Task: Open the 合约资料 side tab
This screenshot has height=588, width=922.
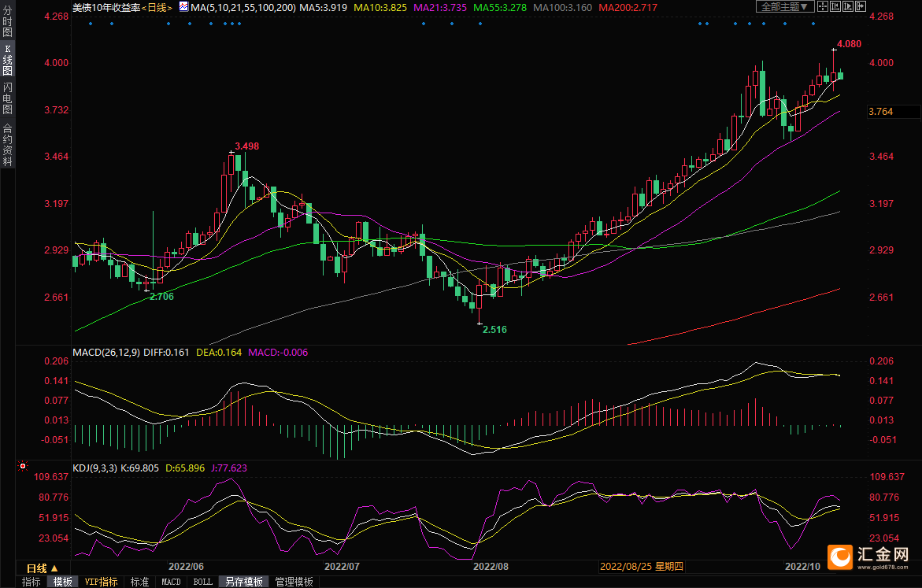Action: point(8,144)
